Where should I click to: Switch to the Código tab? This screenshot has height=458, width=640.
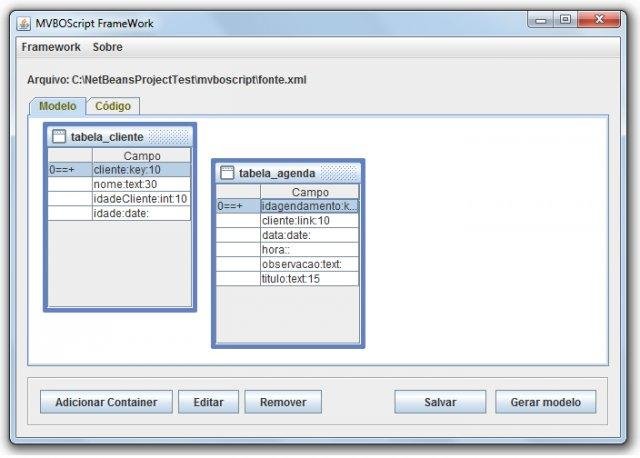pyautogui.click(x=113, y=106)
